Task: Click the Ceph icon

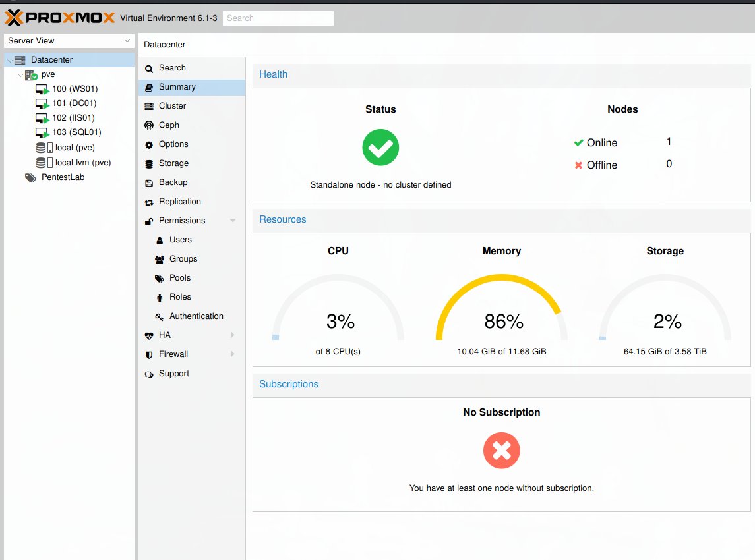Action: tap(149, 126)
